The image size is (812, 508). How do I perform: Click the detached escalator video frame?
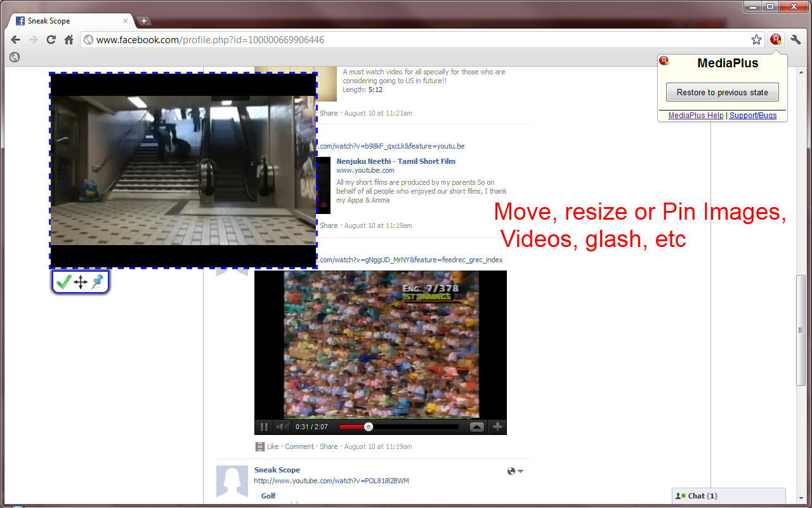(x=183, y=170)
